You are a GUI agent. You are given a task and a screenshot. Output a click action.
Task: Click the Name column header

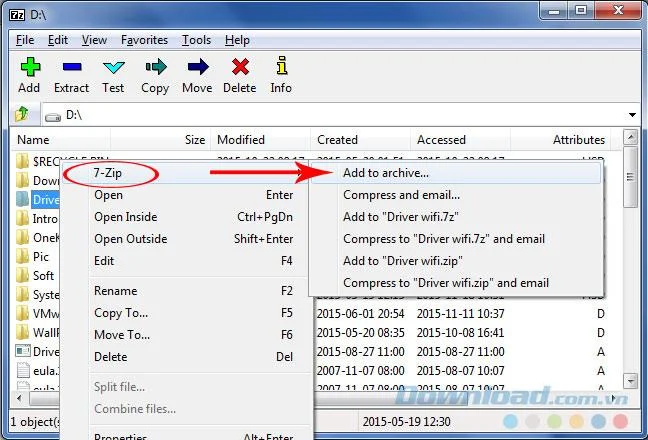pos(60,140)
